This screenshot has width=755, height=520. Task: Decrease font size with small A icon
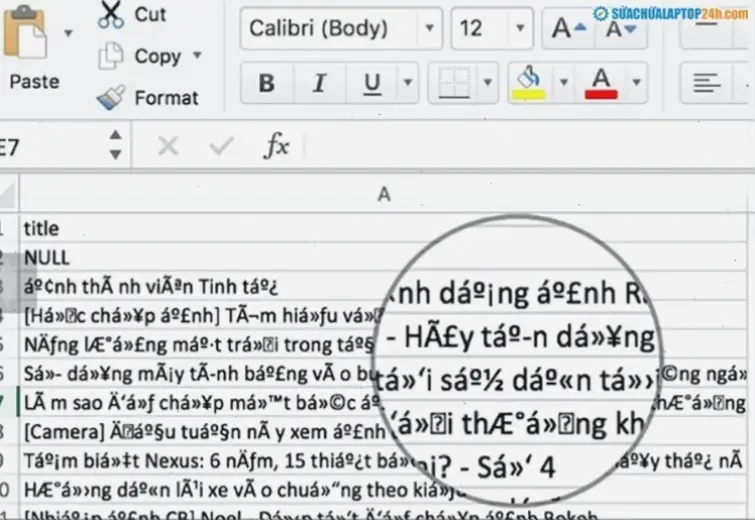pyautogui.click(x=621, y=30)
